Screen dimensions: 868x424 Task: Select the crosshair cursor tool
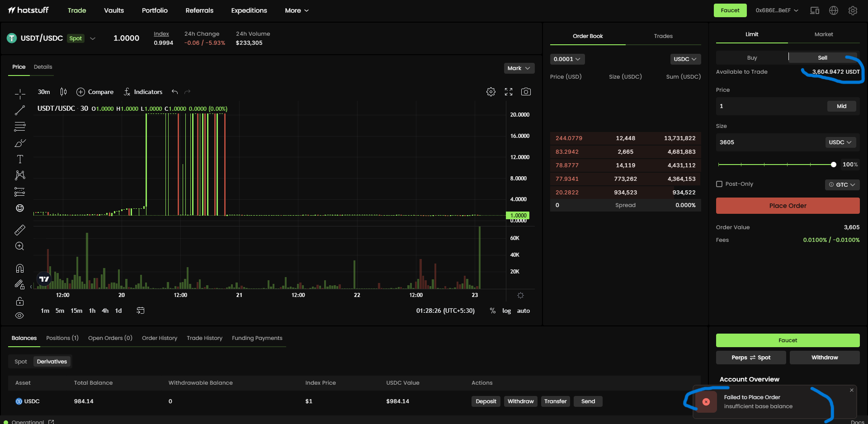click(x=20, y=94)
